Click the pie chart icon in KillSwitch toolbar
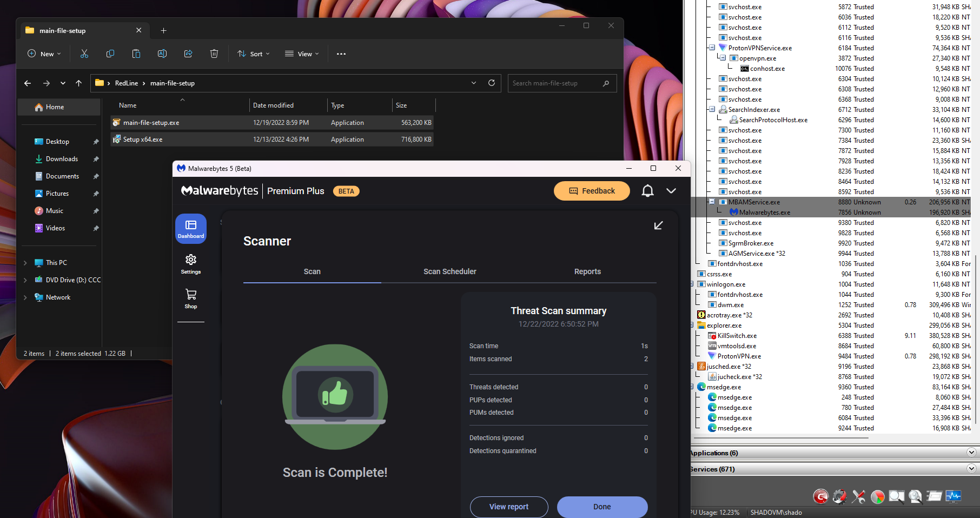 click(878, 496)
